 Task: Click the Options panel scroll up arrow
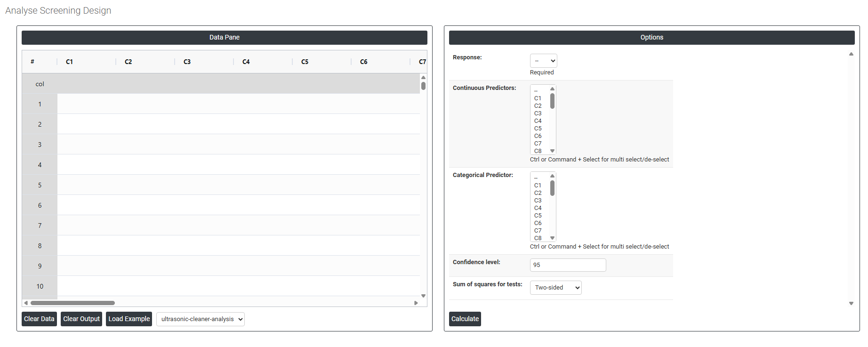pos(851,54)
